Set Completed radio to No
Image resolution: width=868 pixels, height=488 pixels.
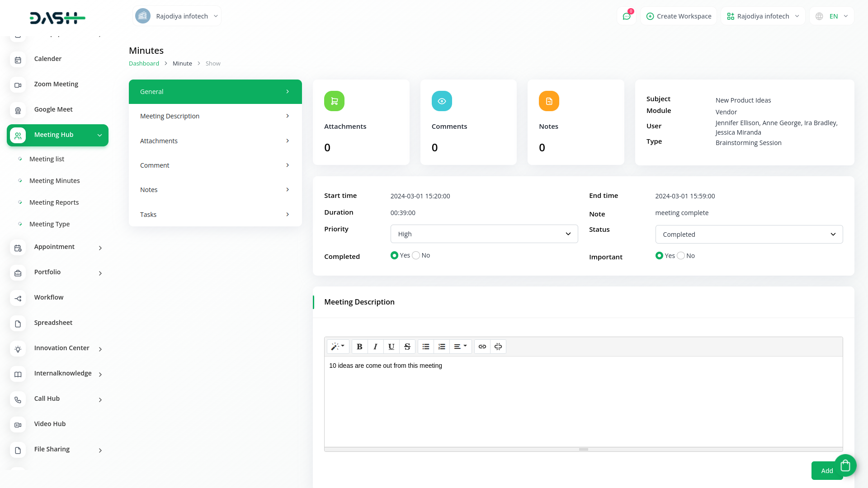pos(416,255)
